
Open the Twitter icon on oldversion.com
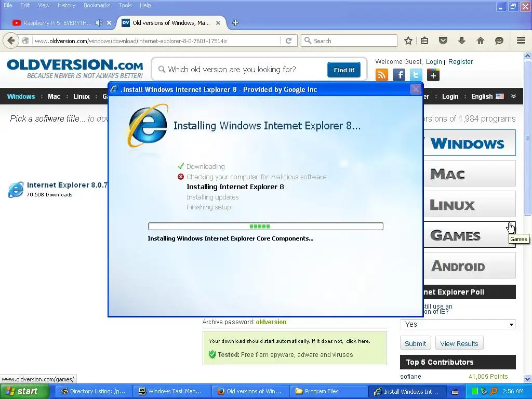[416, 75]
